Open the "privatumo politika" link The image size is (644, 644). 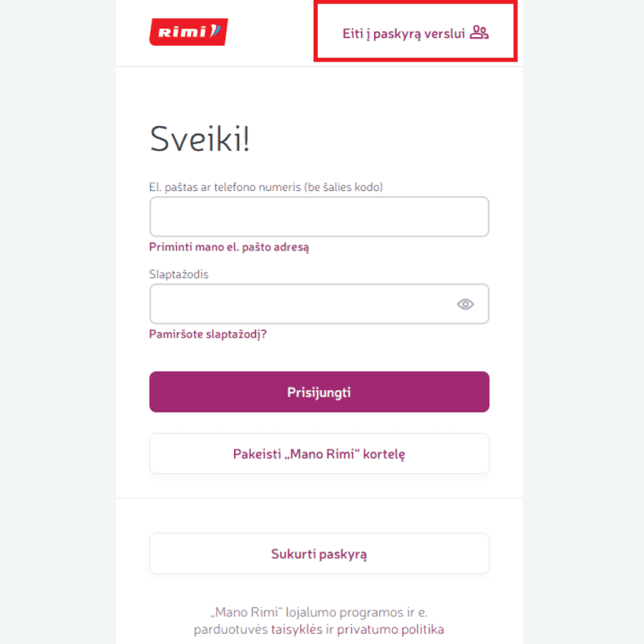[404, 630]
